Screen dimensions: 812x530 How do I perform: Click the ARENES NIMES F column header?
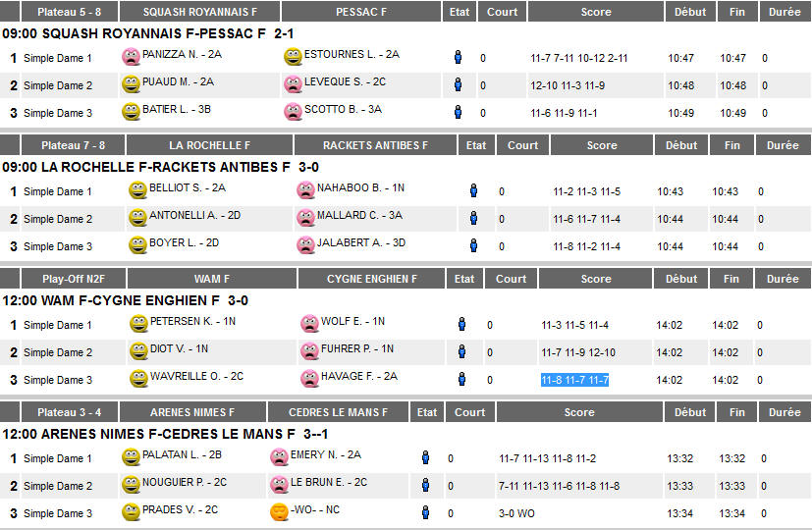point(192,412)
